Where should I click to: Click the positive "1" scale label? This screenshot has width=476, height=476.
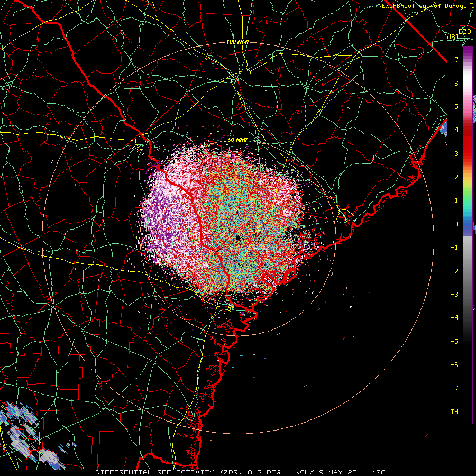(x=456, y=200)
